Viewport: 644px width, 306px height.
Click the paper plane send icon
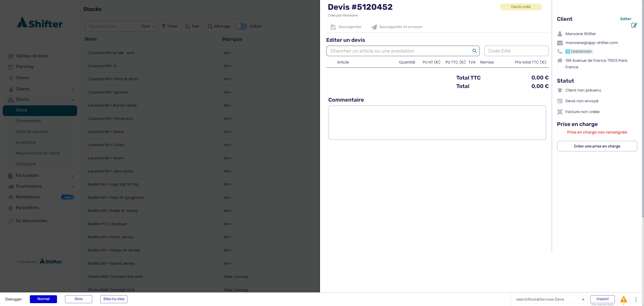(x=374, y=27)
